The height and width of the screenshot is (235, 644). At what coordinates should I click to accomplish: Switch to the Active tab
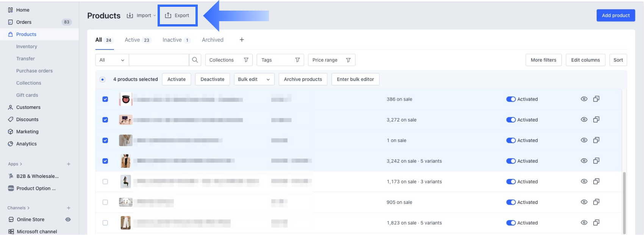tap(138, 40)
